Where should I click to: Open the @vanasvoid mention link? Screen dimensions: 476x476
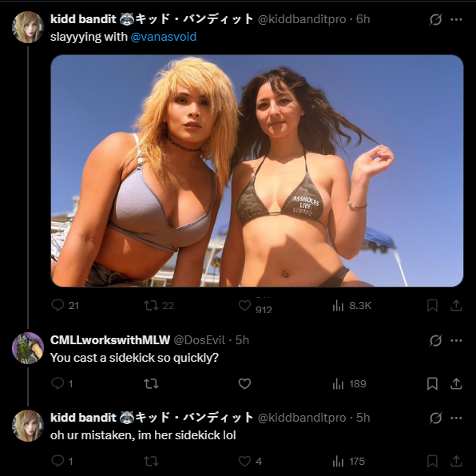click(163, 37)
